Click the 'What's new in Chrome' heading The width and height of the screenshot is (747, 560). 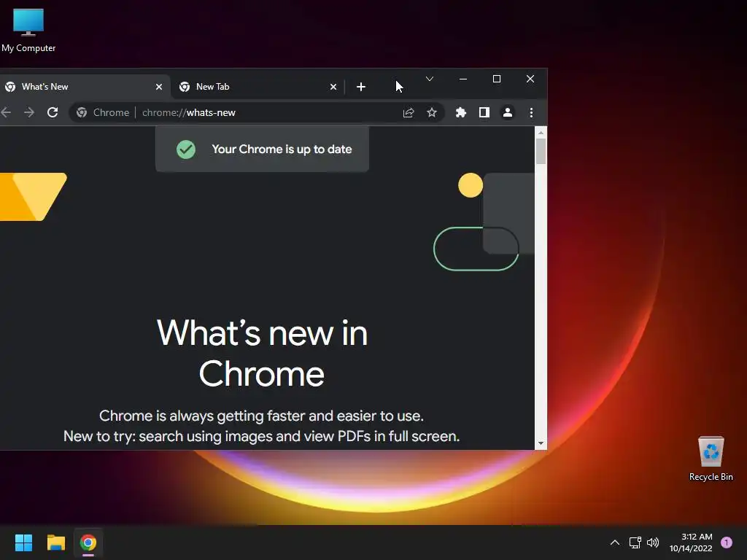coord(262,353)
